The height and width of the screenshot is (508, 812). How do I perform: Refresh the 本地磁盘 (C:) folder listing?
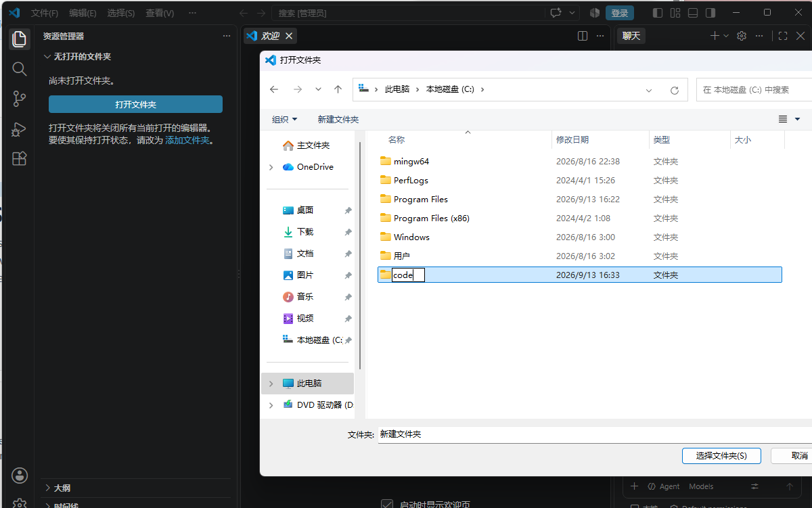pyautogui.click(x=674, y=90)
